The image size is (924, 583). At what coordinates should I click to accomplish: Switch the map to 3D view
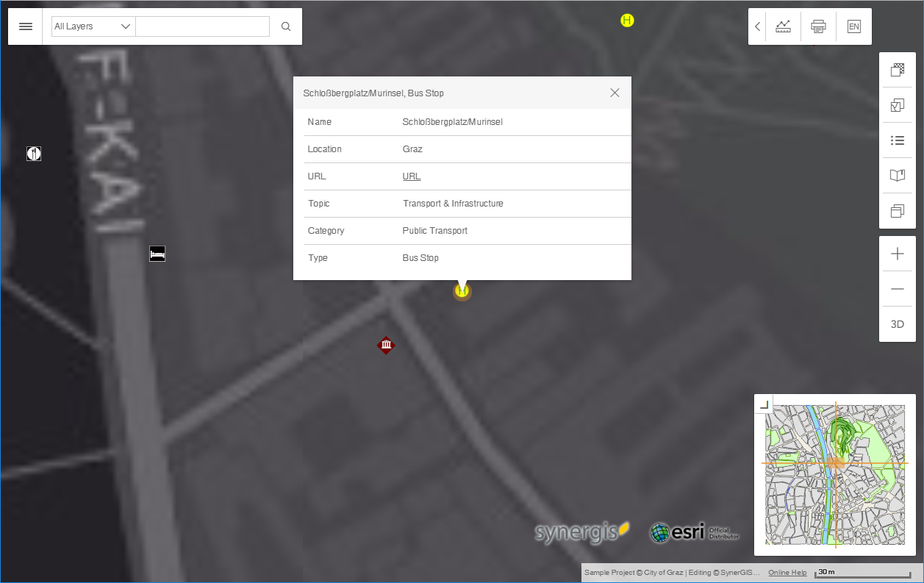click(897, 323)
